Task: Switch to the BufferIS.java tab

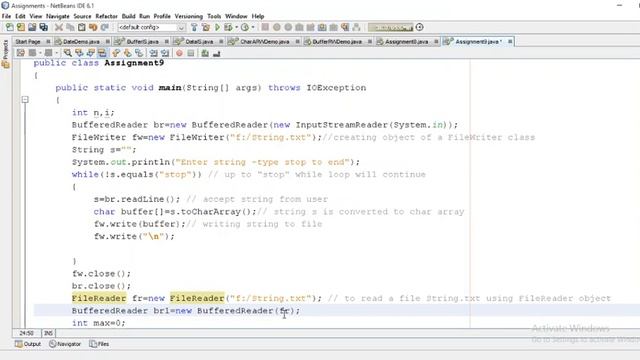Action: [142, 42]
